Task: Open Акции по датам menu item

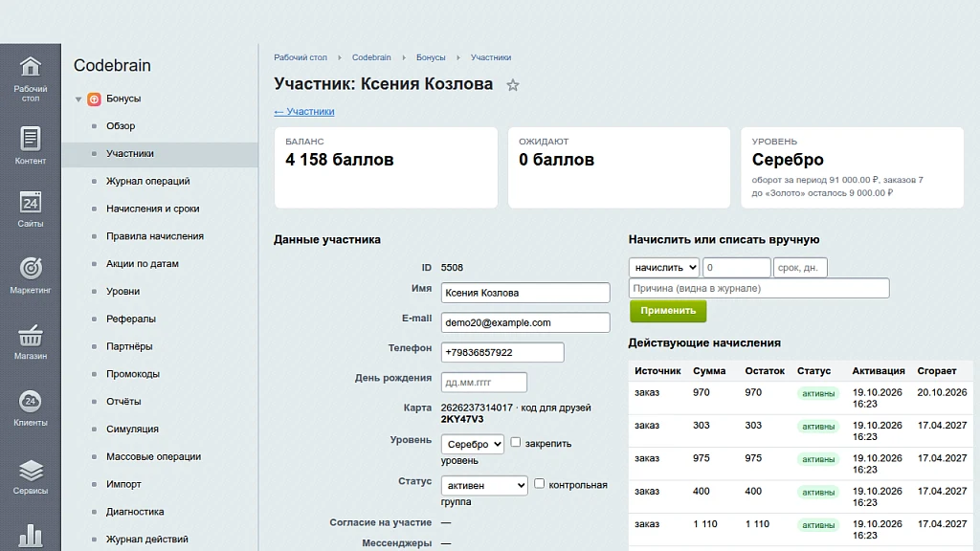Action: (143, 264)
